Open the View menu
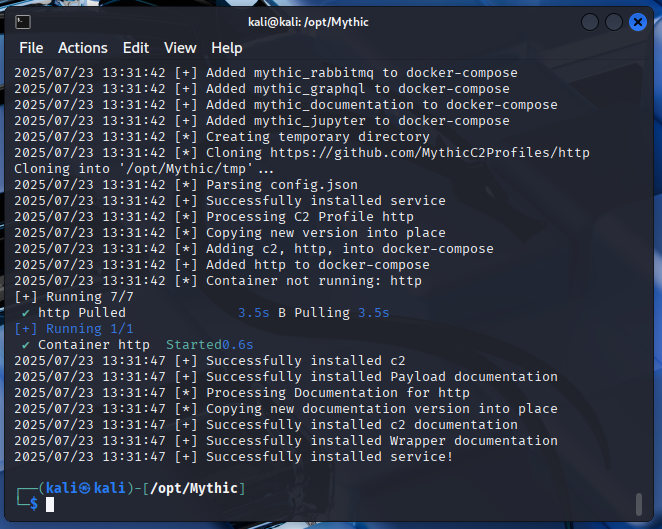 [180, 48]
